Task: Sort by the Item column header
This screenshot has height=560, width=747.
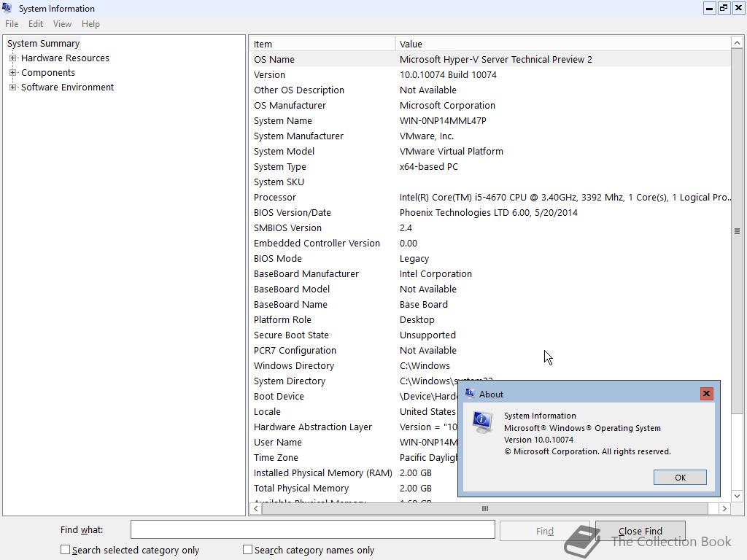Action: (322, 44)
